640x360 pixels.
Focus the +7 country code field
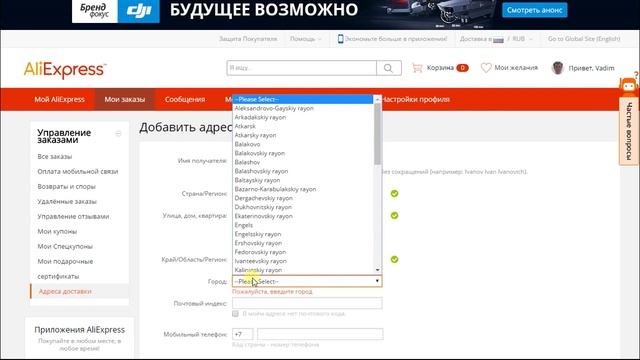pyautogui.click(x=242, y=334)
